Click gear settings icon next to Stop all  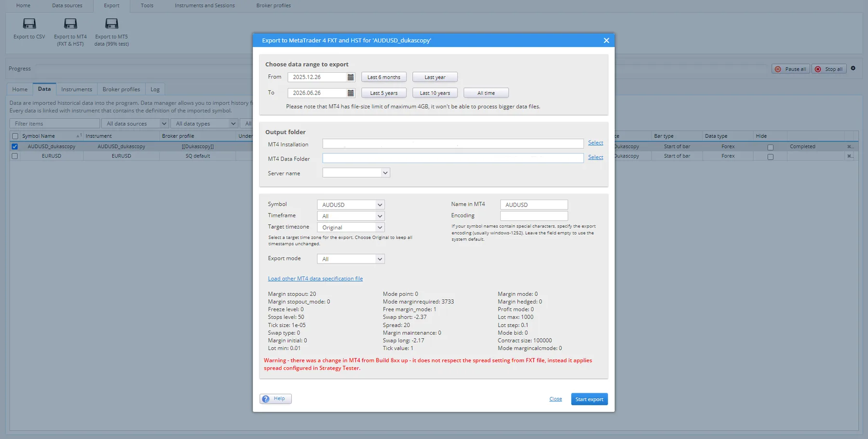[853, 68]
